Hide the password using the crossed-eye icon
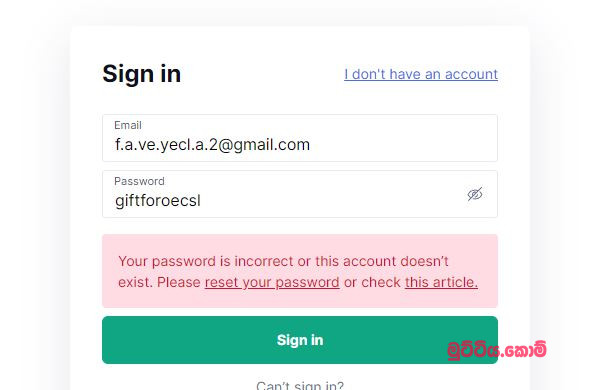 (475, 194)
